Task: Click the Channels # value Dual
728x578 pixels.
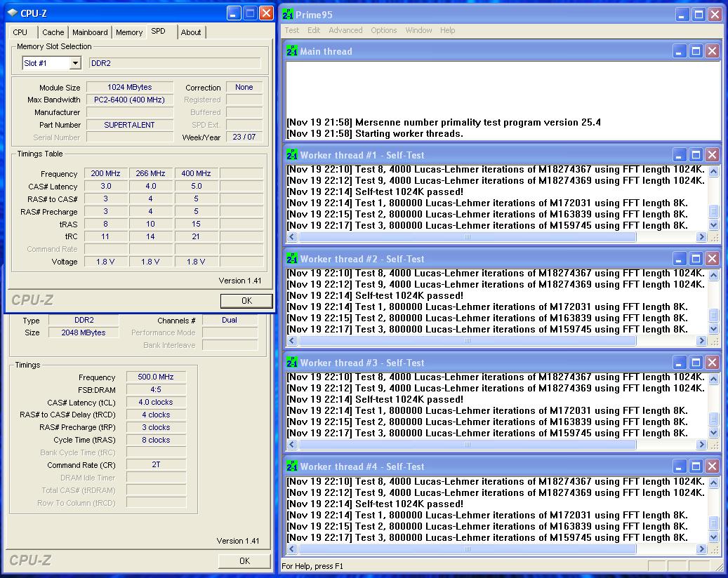Action: point(230,320)
